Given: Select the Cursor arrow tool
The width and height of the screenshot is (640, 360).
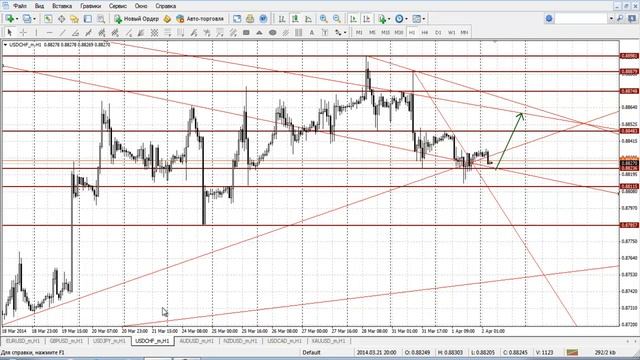Looking at the screenshot, I should tap(10, 32).
